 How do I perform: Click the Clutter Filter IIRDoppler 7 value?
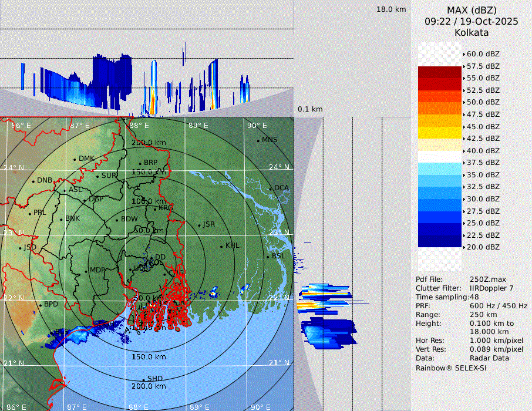(x=491, y=288)
